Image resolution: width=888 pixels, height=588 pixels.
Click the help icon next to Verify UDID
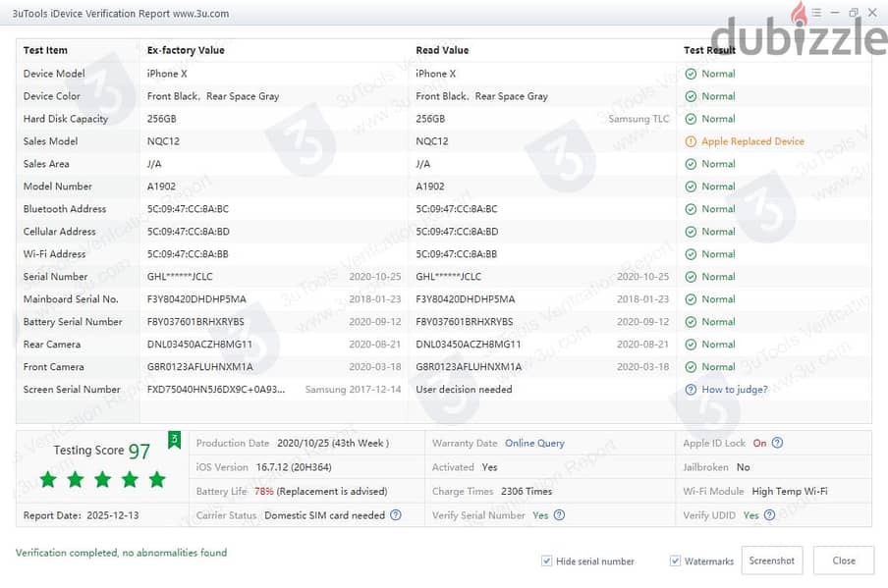pyautogui.click(x=769, y=515)
